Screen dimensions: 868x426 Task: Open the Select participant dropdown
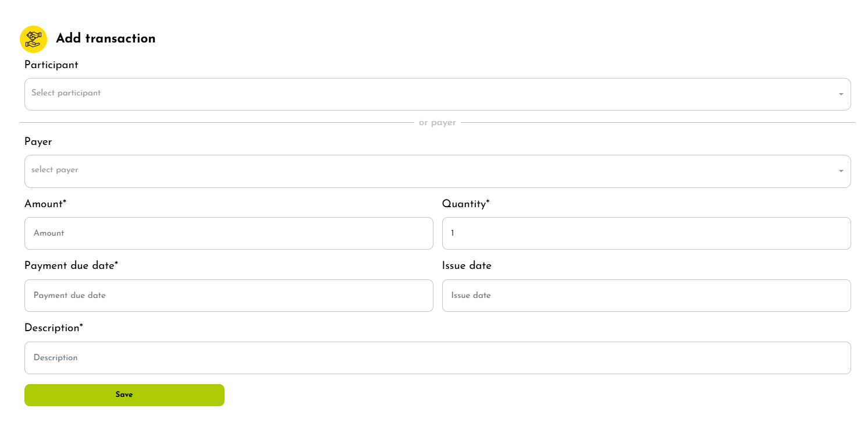(431, 94)
